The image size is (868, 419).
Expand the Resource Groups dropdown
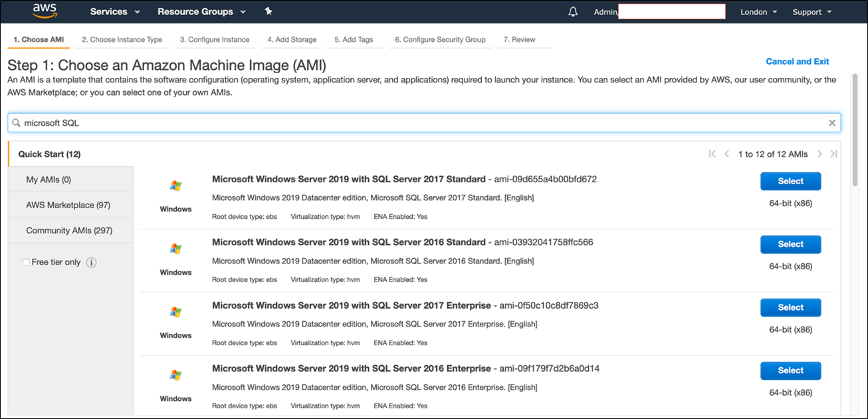(201, 11)
